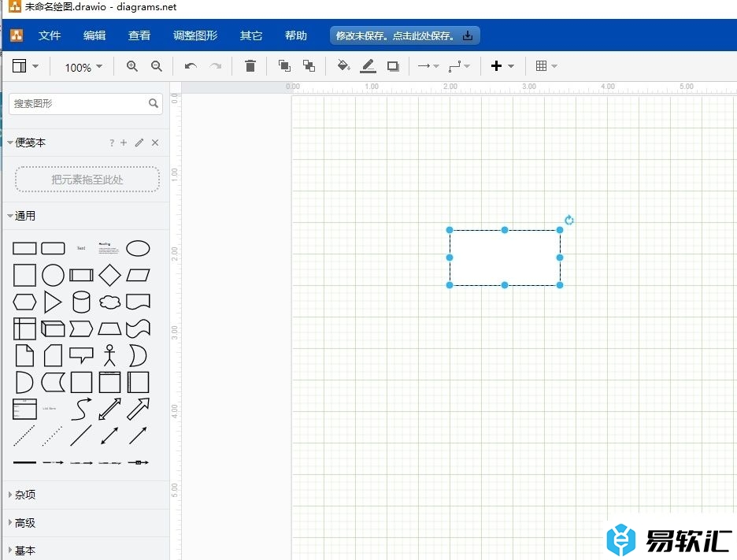
Task: Select the Text shape in 通用
Action: pyautogui.click(x=81, y=248)
